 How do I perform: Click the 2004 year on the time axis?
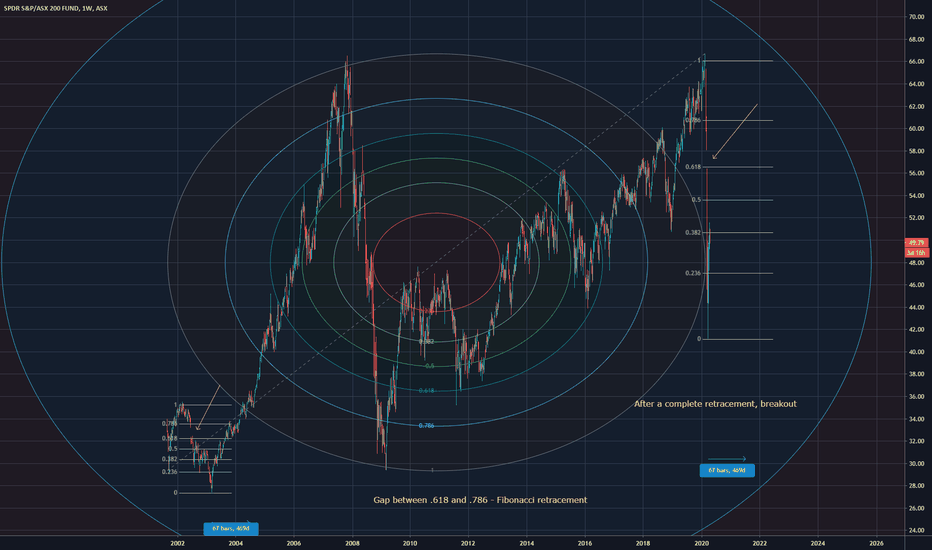coord(235,543)
